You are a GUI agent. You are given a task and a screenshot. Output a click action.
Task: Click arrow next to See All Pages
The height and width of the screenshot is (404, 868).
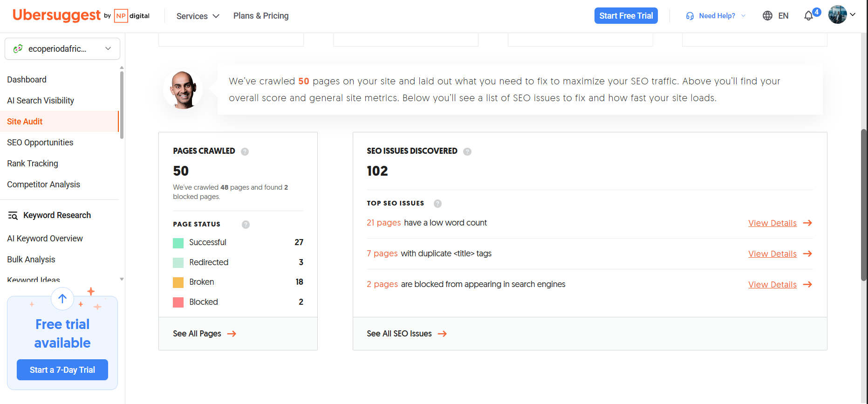click(x=232, y=334)
